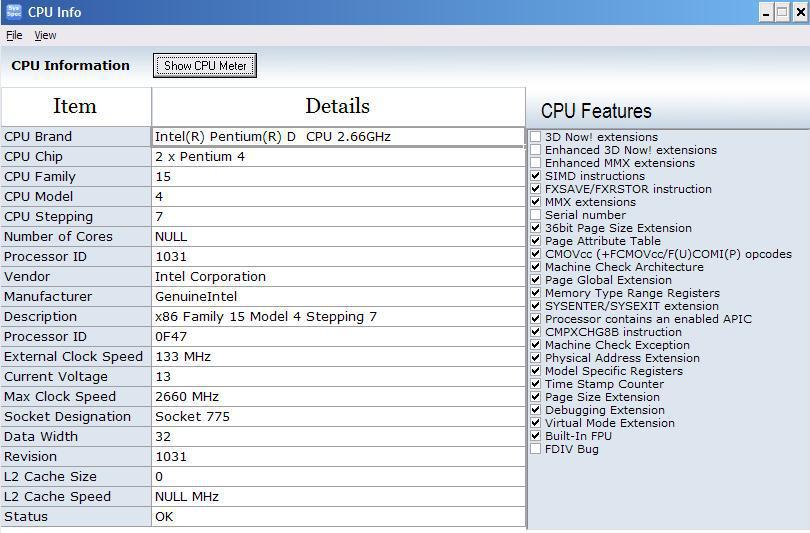Uncheck the Built-In FPU checkbox
810x533 pixels.
point(536,436)
